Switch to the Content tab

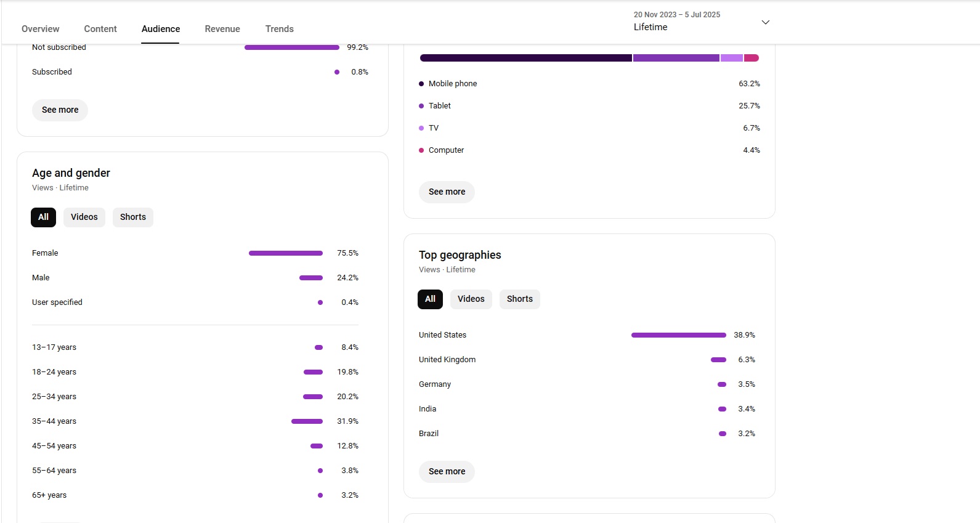tap(100, 29)
